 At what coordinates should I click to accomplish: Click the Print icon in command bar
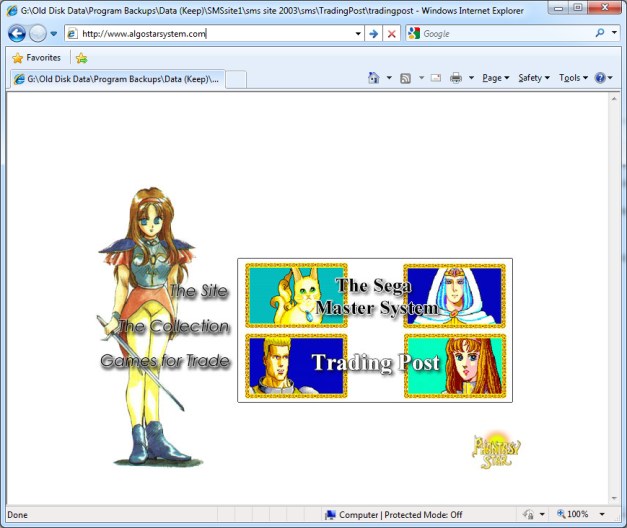pyautogui.click(x=456, y=78)
